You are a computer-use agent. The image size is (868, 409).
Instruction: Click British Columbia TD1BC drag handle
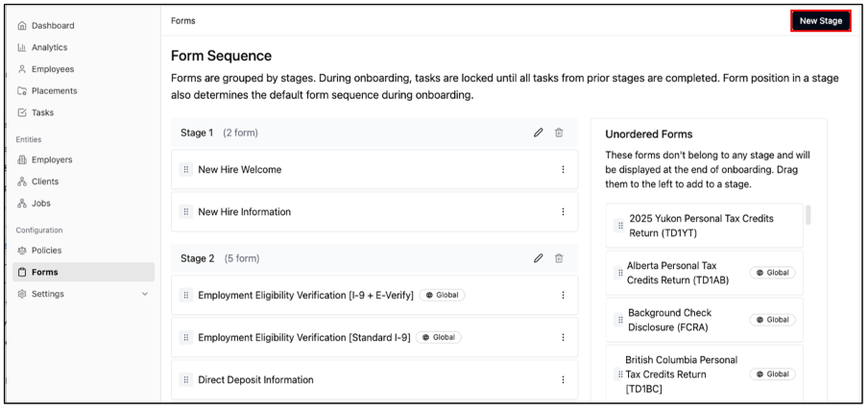click(620, 374)
